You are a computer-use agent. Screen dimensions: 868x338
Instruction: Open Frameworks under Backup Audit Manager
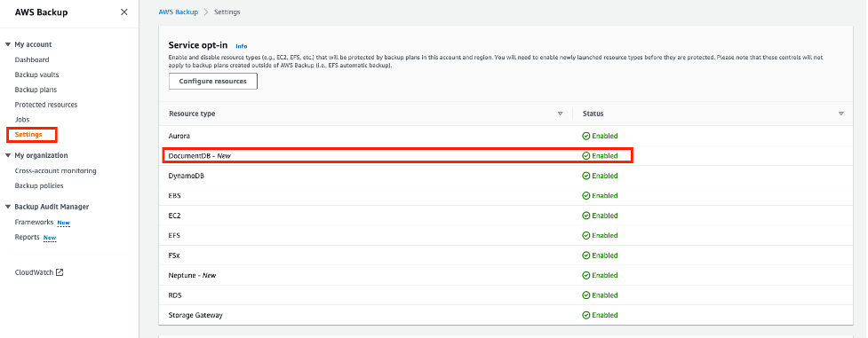click(x=34, y=223)
